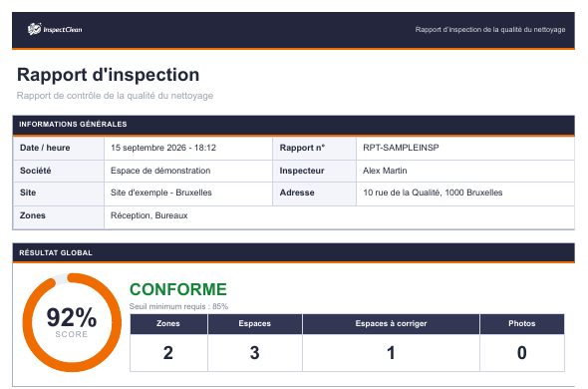This screenshot has height=389, width=588.
Task: Click the "RÉSULTAT GLOBAL" section header
Action: coord(293,252)
